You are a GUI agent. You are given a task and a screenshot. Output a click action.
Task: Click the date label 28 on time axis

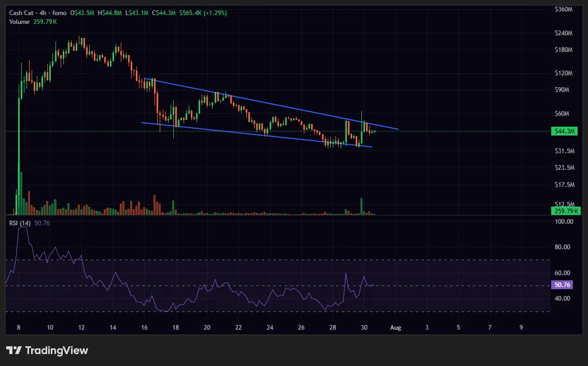332,328
